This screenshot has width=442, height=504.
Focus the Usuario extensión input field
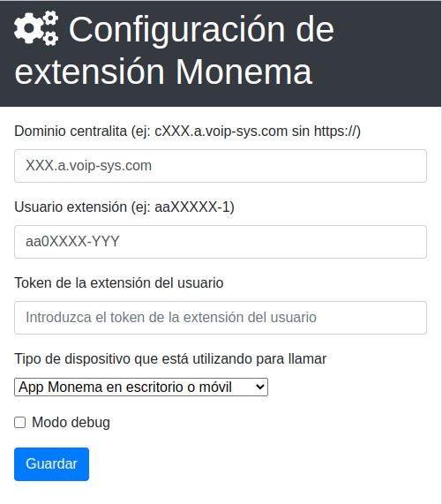(221, 242)
